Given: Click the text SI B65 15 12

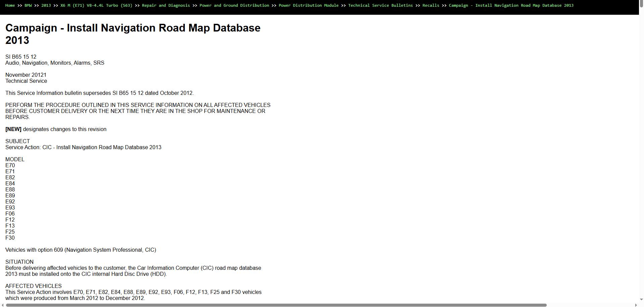Looking at the screenshot, I should click(x=21, y=57).
